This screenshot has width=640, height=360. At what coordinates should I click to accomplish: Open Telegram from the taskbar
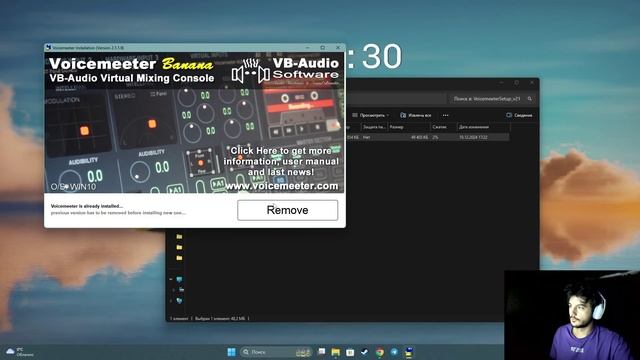coord(394,352)
